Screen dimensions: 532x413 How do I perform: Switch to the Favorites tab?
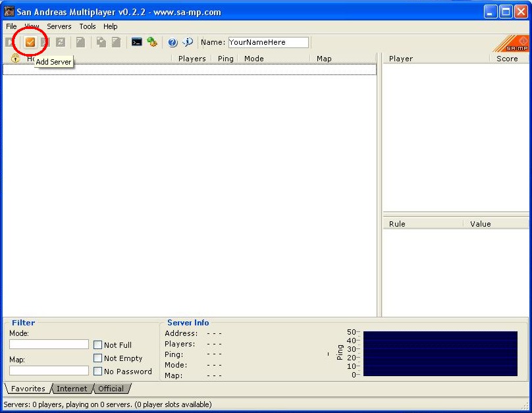[28, 389]
